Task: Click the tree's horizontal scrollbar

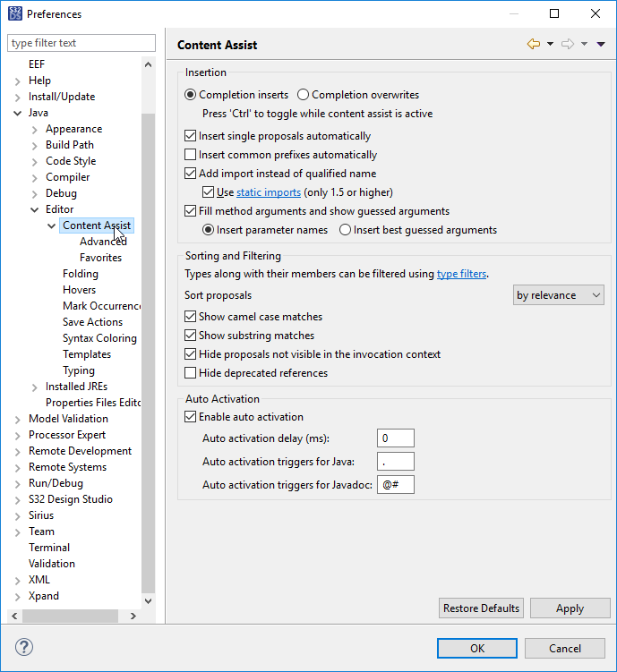Action: 72,616
